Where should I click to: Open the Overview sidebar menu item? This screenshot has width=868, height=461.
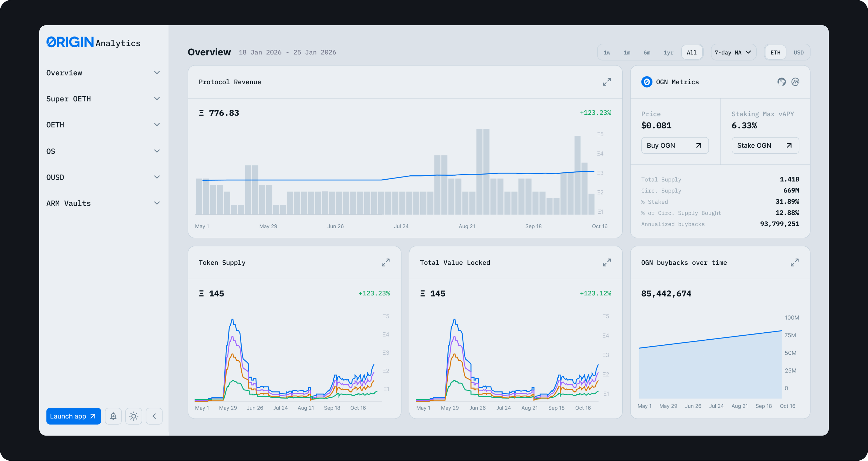click(103, 73)
